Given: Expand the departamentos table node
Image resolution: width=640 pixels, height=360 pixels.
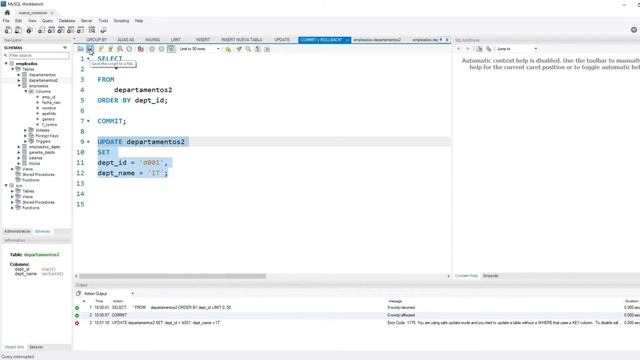Looking at the screenshot, I should (19, 75).
